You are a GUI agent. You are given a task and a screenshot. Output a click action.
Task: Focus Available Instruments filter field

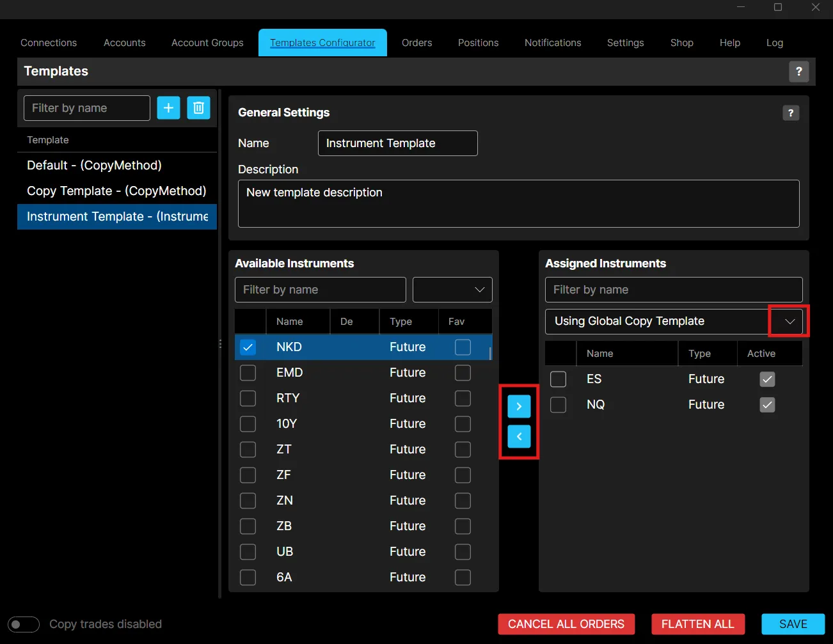pyautogui.click(x=321, y=290)
